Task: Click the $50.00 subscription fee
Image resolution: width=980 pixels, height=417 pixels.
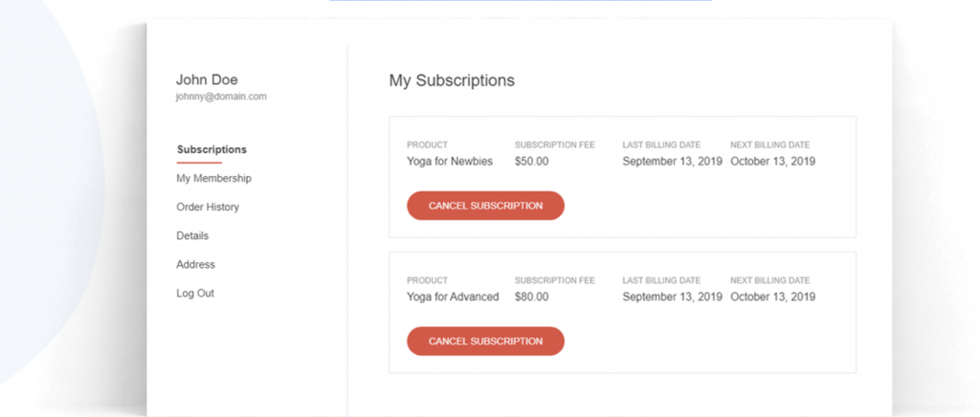Action: (x=532, y=162)
